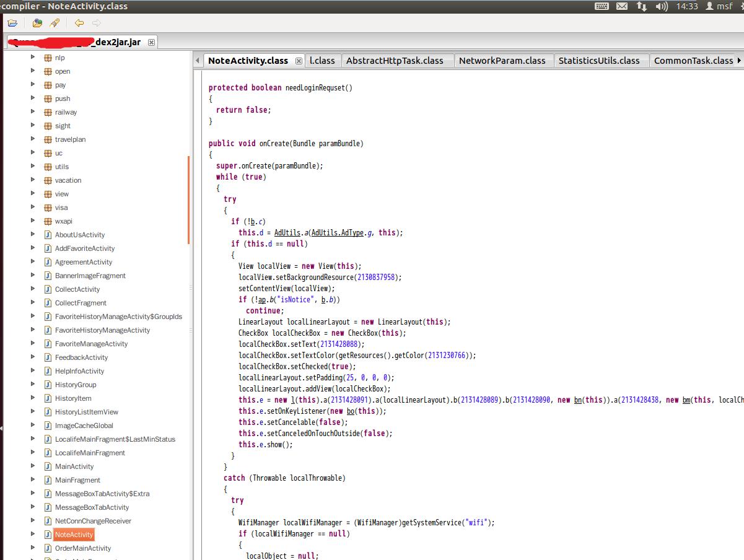Click the Open Type toolbar icon
Screen dimensions: 744x560
coord(38,23)
